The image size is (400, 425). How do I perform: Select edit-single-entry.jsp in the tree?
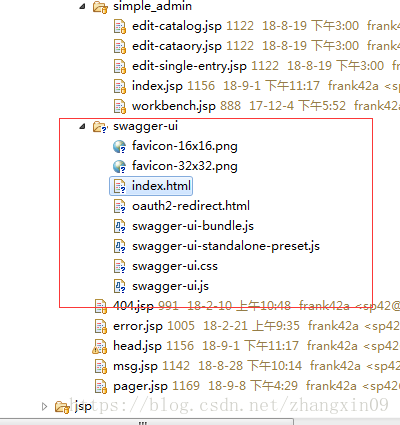(189, 66)
